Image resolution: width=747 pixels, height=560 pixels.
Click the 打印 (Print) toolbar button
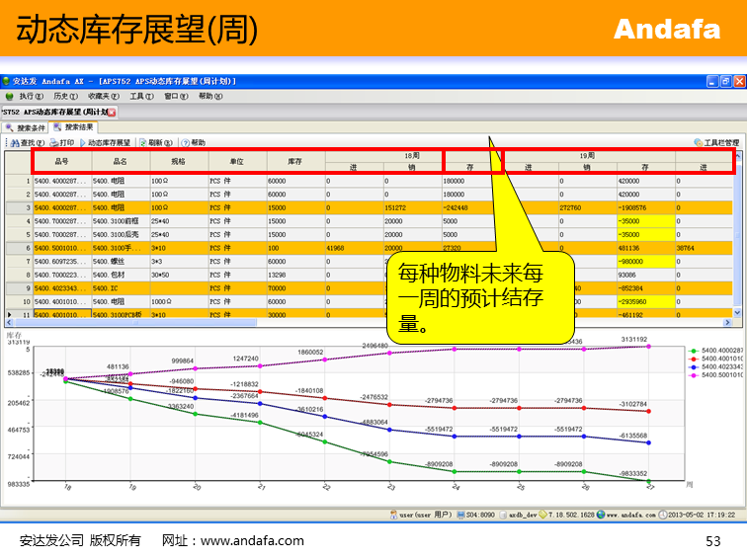coord(61,142)
